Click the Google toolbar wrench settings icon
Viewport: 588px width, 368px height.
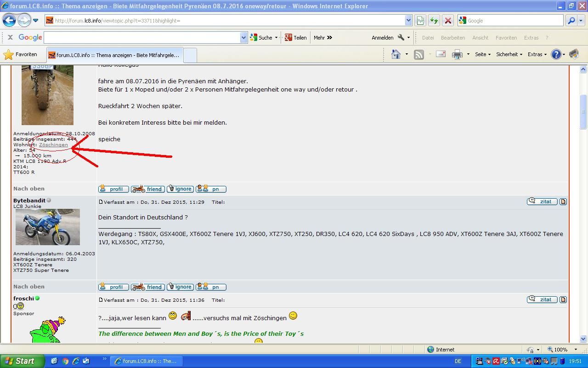point(401,38)
